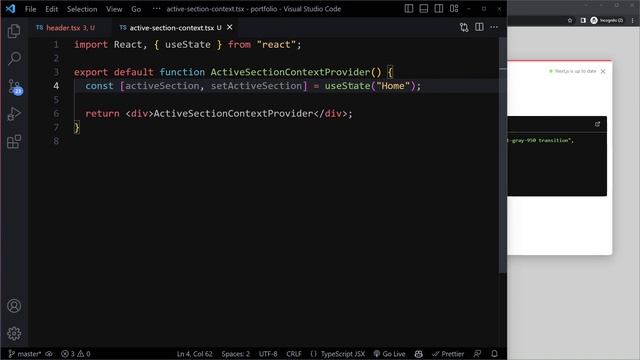Bookmark page star icon in browser window
The image size is (640, 360).
point(570,20)
